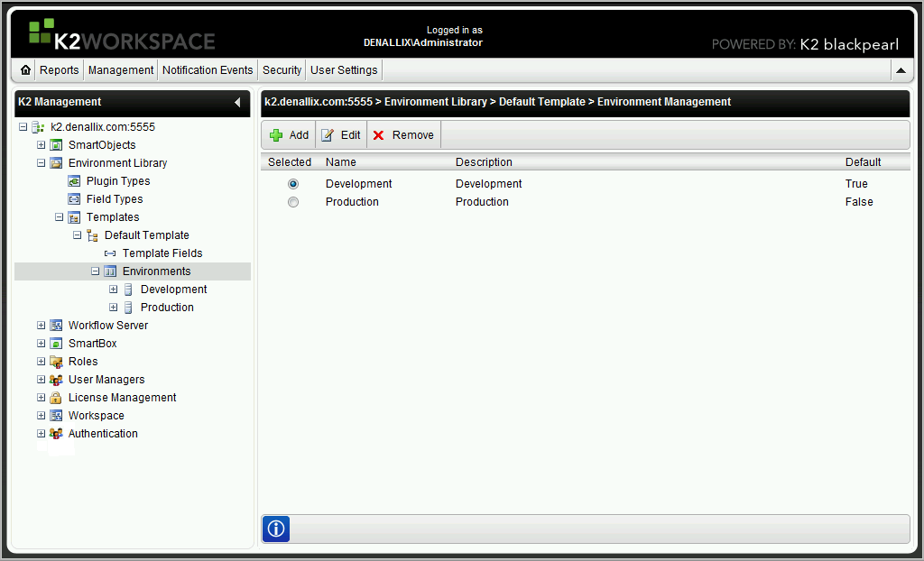The width and height of the screenshot is (924, 561).
Task: Sort by the Default column header
Action: tap(863, 162)
